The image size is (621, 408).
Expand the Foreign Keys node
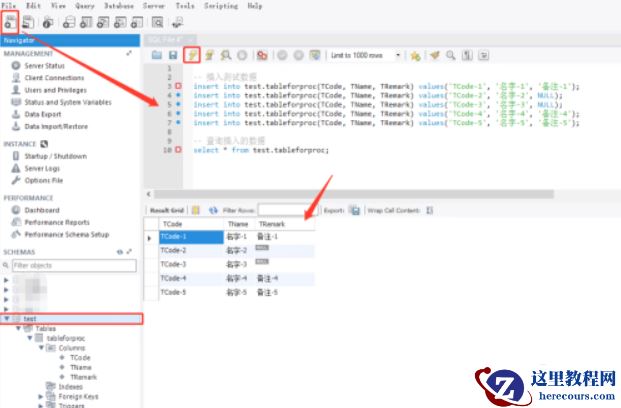click(40, 396)
